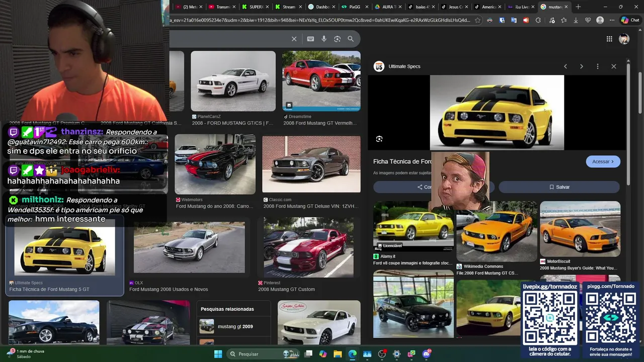Open a new browser tab
Screen dimensions: 644x362
578,7
